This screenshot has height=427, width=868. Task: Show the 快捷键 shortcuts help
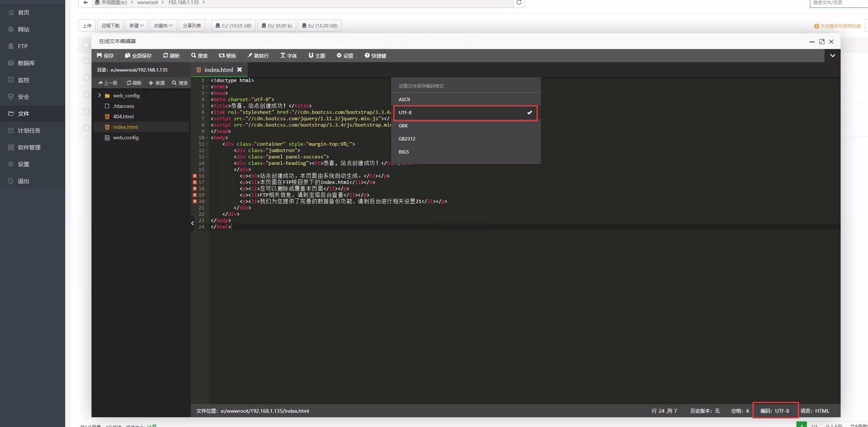tap(375, 55)
